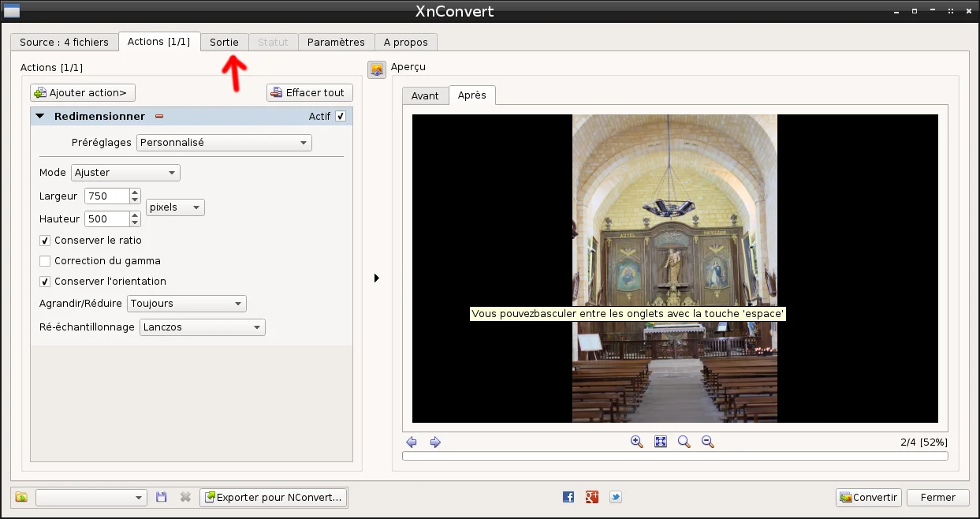Open Ré-échantillonnage Lanczos dropdown
980x519 pixels.
[x=202, y=327]
